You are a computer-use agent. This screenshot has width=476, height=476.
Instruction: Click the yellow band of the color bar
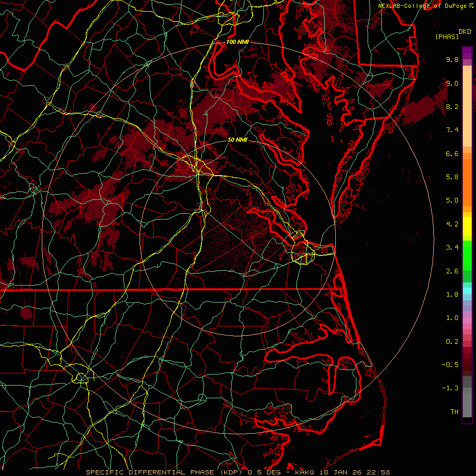tap(467, 226)
